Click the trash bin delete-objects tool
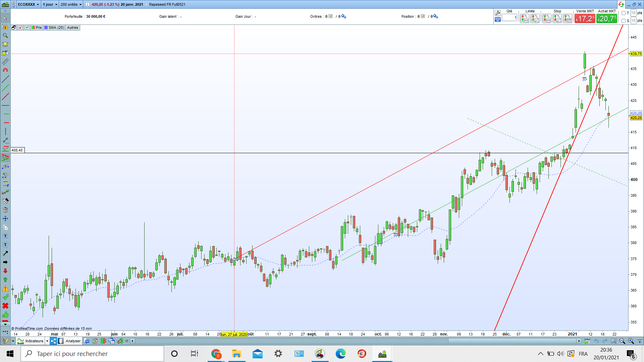The image size is (644, 362). click(x=5, y=210)
